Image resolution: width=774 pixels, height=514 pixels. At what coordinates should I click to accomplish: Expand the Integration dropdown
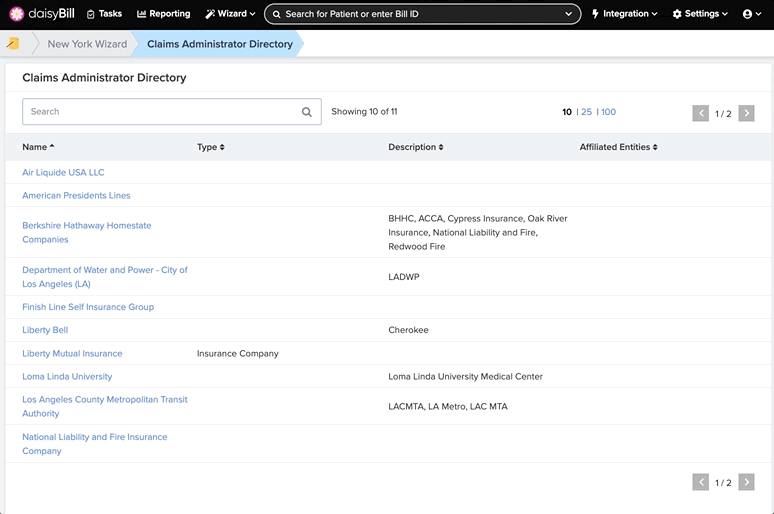pos(624,14)
